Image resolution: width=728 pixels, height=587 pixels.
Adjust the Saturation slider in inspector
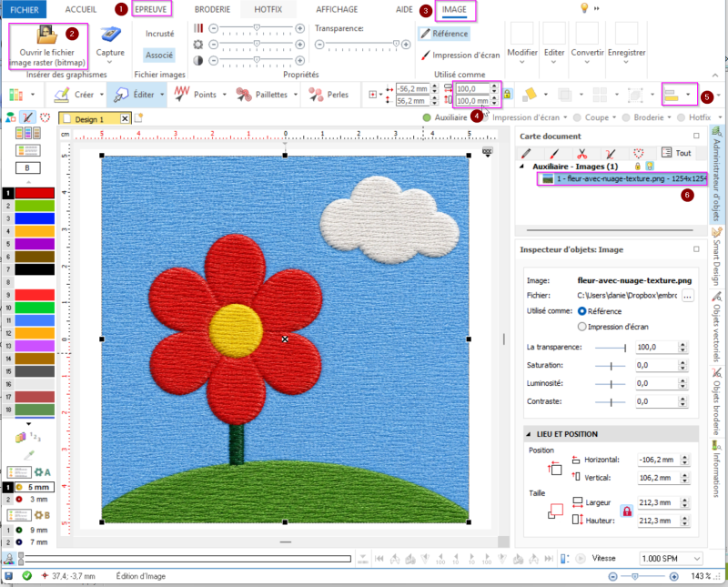611,366
